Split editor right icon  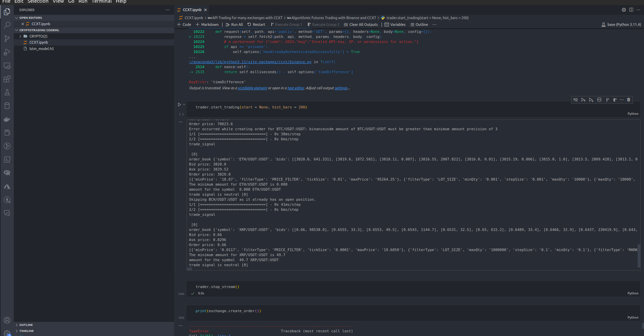point(631,10)
